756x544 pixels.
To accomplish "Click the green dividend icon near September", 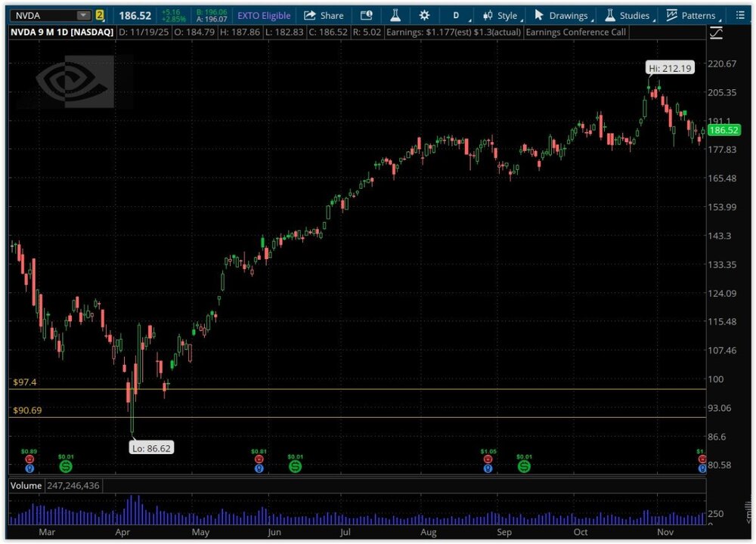I will (523, 466).
